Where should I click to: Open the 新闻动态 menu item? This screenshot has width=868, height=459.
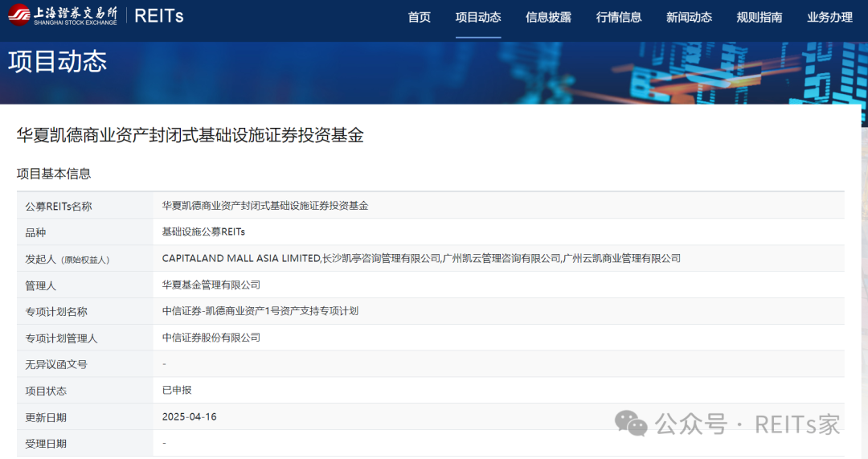tap(690, 17)
